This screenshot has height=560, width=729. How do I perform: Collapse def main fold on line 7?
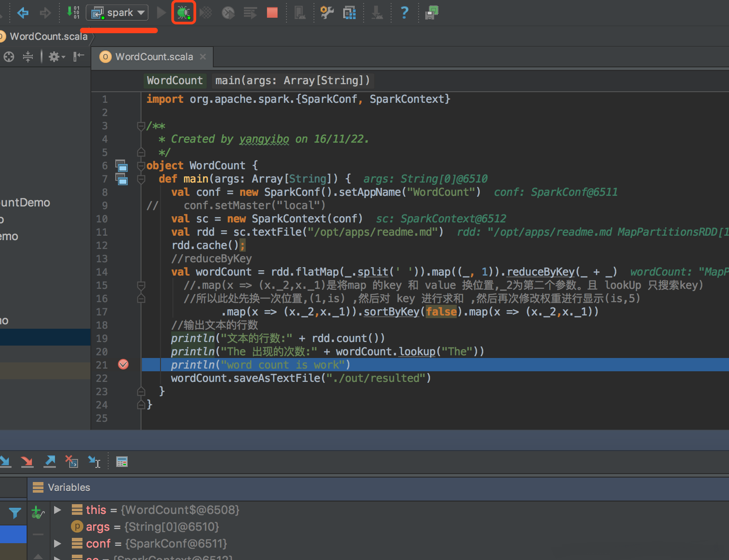tap(141, 179)
